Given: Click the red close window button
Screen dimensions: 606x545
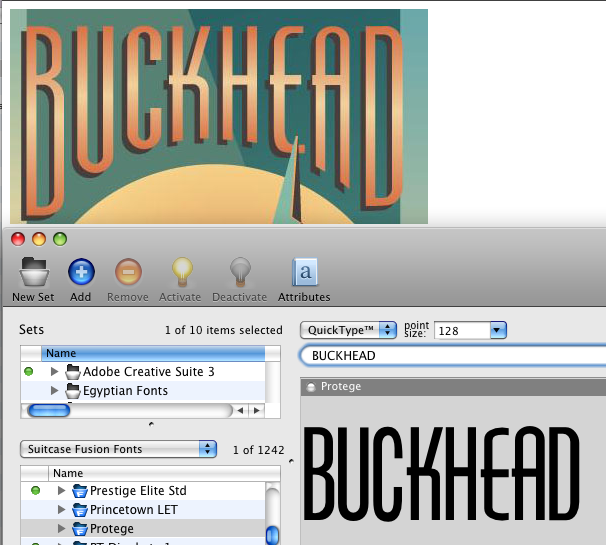Looking at the screenshot, I should click(x=18, y=239).
